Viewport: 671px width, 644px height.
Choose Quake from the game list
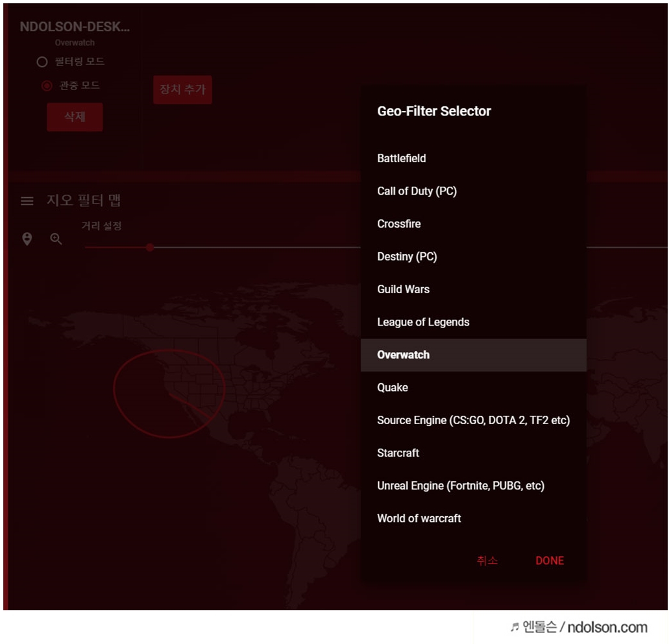click(x=473, y=387)
